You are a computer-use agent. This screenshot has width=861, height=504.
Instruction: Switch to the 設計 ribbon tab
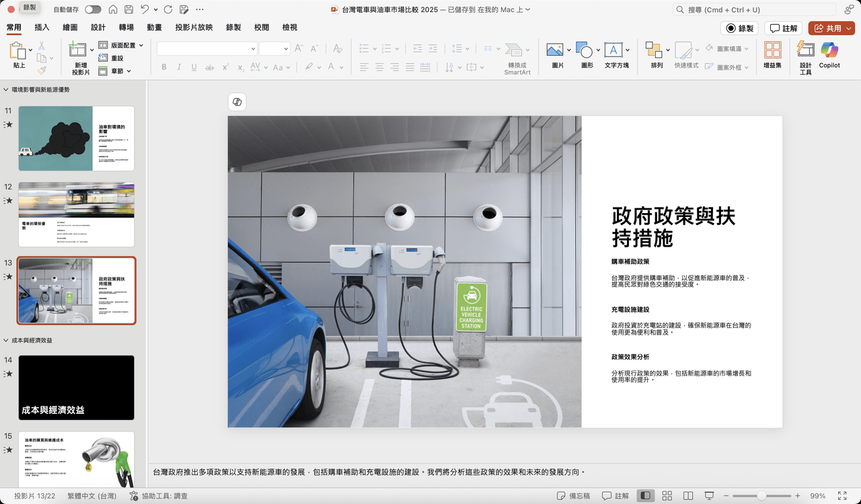point(98,28)
